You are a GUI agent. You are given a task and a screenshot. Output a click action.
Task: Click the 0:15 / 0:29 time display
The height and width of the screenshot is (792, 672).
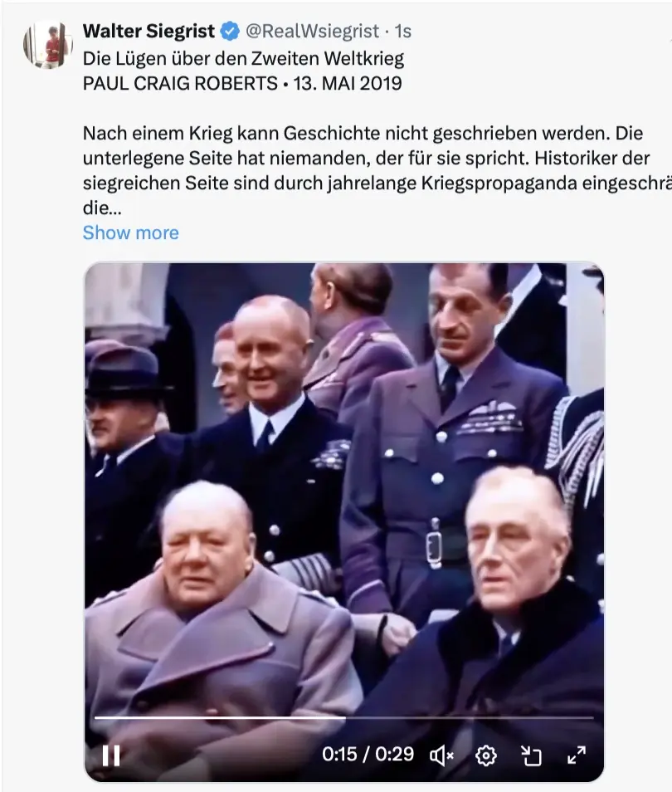(368, 755)
